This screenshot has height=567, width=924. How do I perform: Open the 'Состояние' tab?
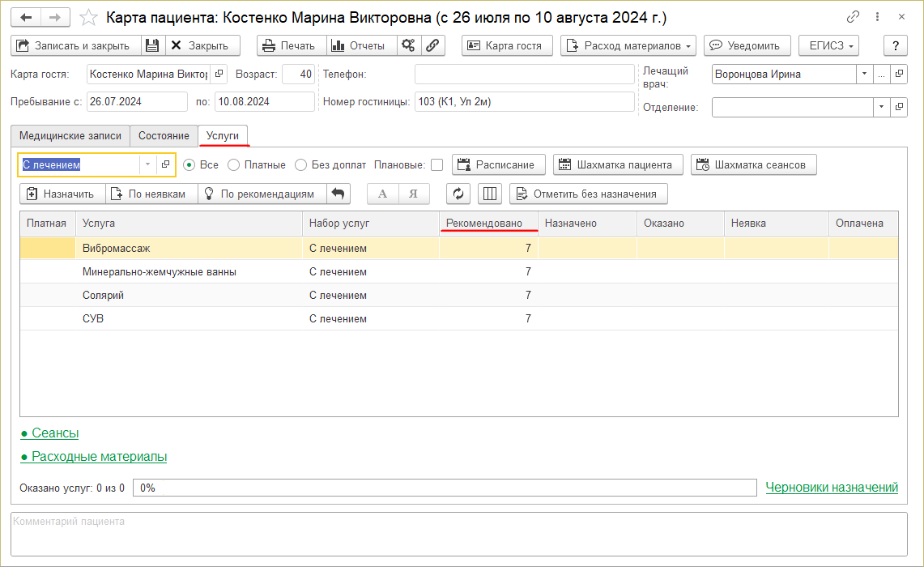pyautogui.click(x=164, y=135)
